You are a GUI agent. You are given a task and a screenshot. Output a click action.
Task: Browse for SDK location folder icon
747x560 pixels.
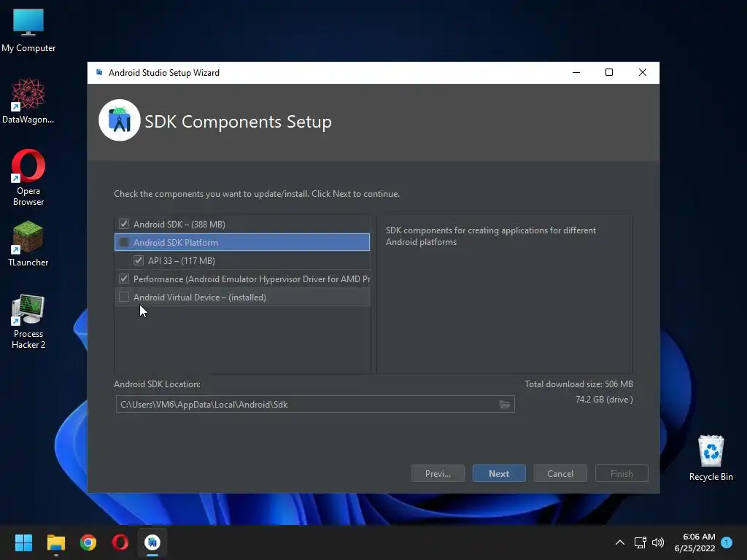pyautogui.click(x=505, y=404)
